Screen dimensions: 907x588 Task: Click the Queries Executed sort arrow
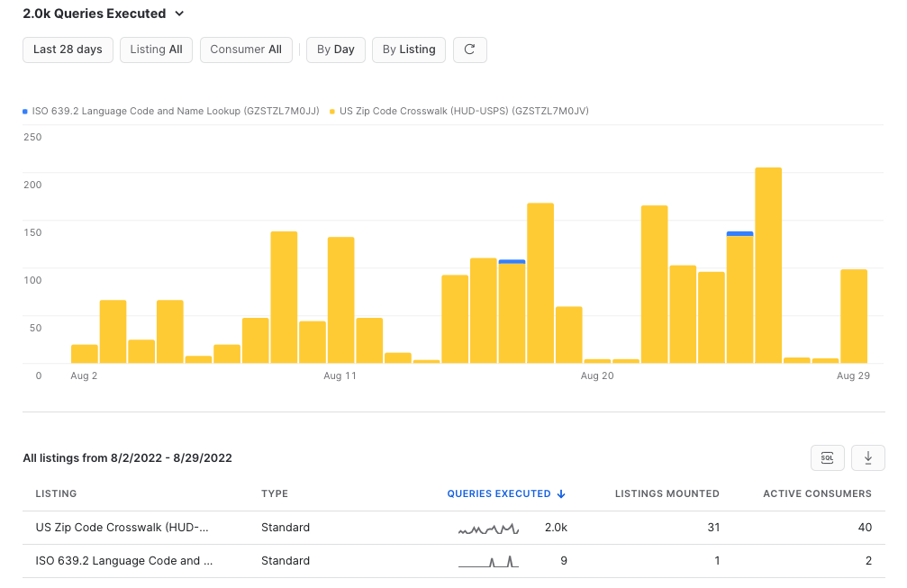[x=561, y=493]
